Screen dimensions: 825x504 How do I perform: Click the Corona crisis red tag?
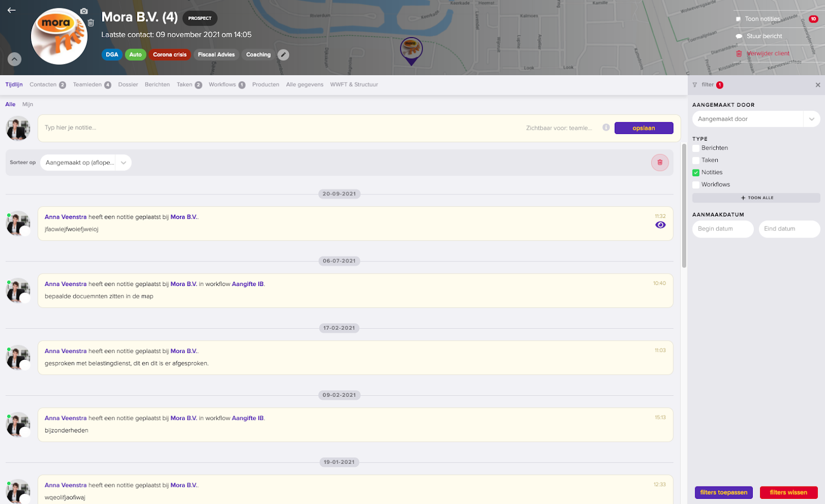170,55
